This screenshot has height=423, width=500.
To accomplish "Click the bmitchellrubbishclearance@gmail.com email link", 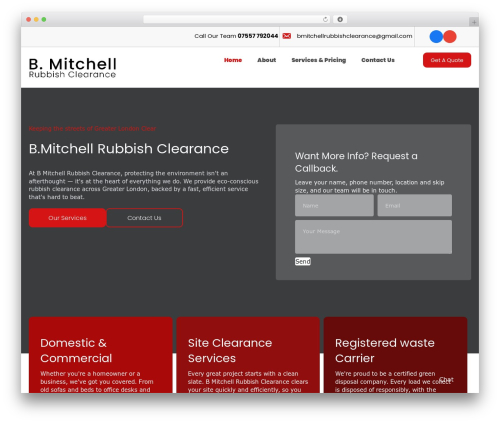I will pyautogui.click(x=354, y=36).
